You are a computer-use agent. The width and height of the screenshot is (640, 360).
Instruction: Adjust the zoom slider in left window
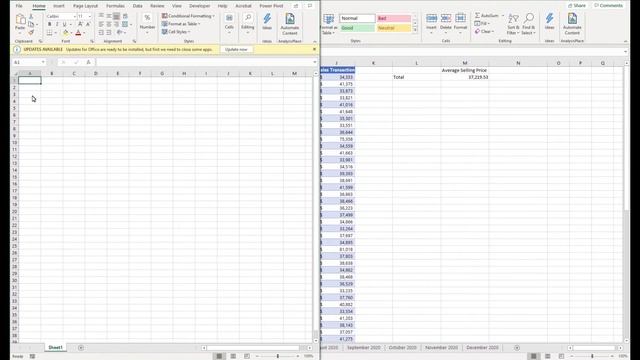click(x=278, y=356)
